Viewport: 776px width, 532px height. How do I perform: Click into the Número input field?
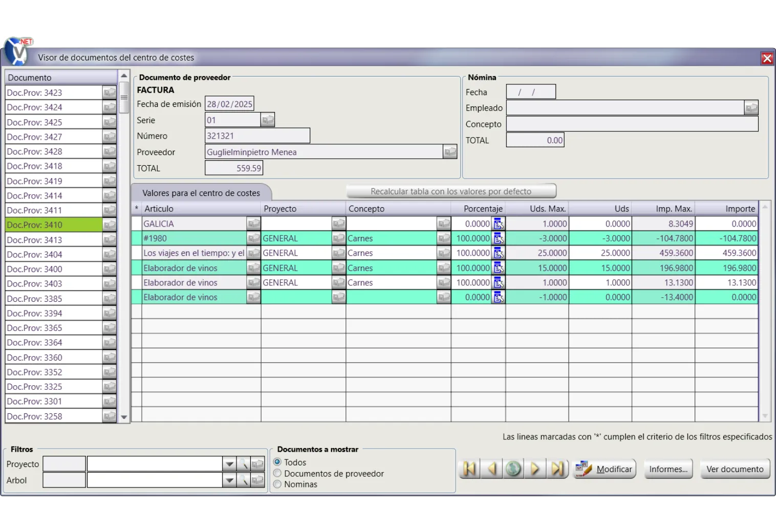click(257, 136)
